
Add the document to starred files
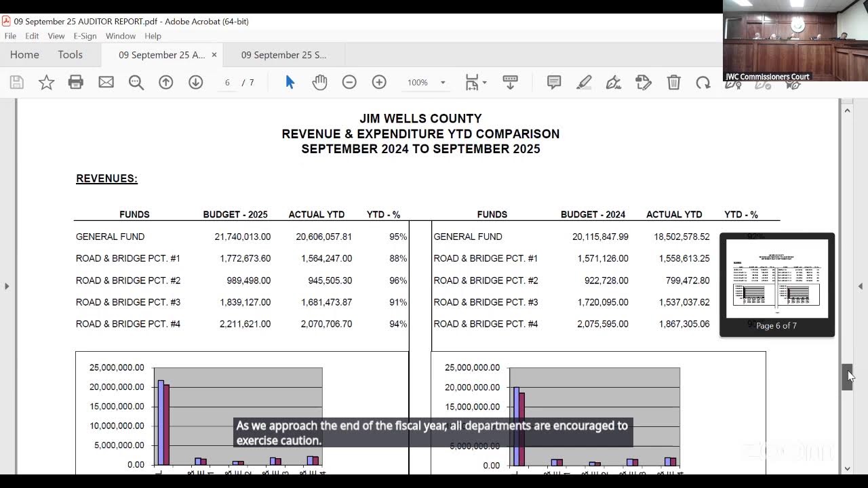[46, 83]
